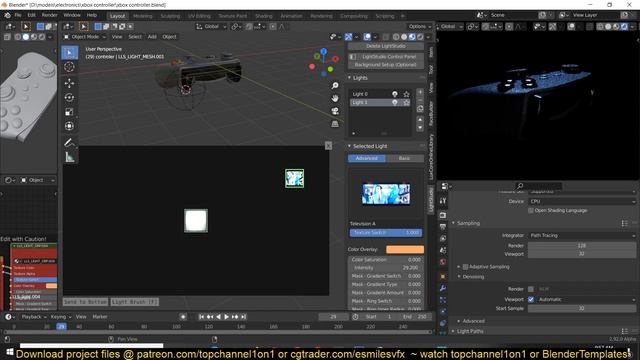Open the Modifier properties wrench icon
Screen dimensions: 640x360
(443, 289)
